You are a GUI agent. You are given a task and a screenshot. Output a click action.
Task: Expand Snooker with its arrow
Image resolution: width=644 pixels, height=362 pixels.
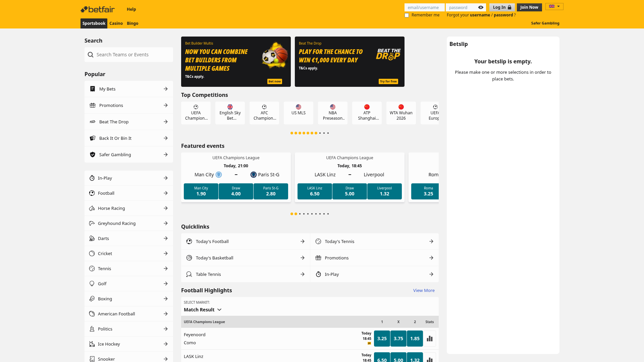tap(166, 359)
